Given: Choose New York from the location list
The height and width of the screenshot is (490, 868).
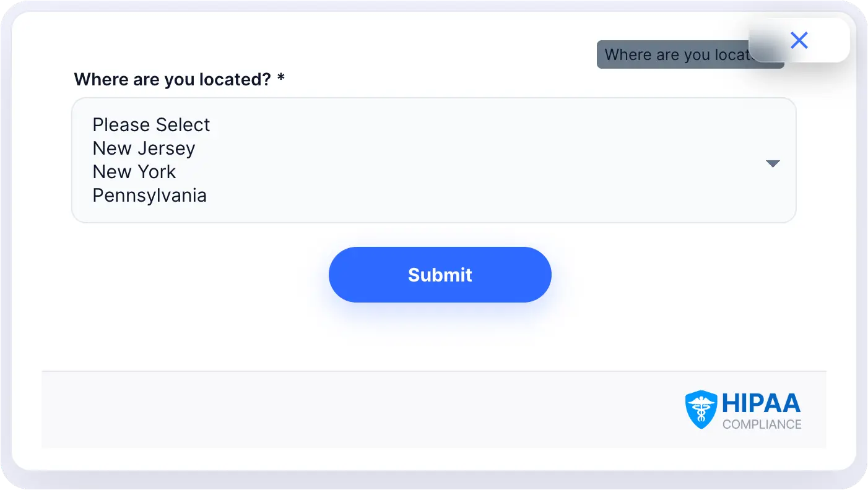Looking at the screenshot, I should coord(134,172).
